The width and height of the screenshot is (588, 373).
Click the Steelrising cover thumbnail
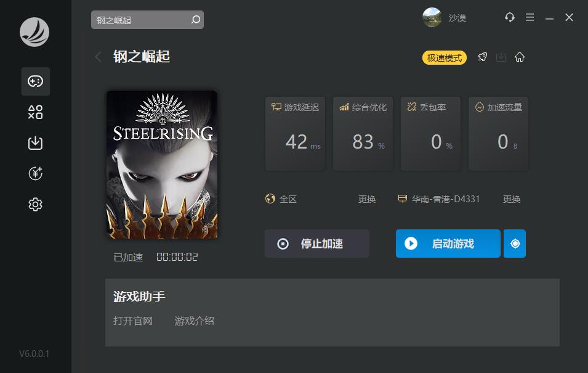(x=162, y=165)
